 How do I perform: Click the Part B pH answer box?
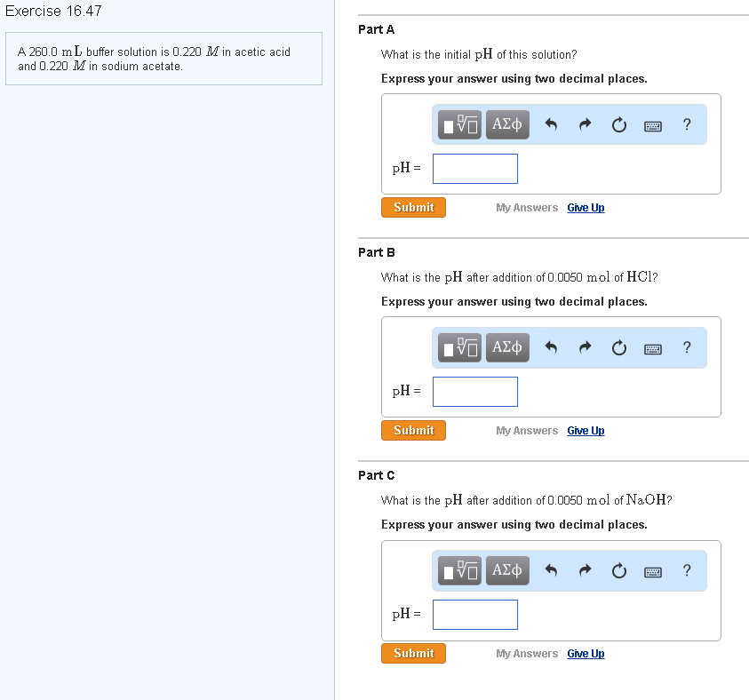tap(475, 392)
